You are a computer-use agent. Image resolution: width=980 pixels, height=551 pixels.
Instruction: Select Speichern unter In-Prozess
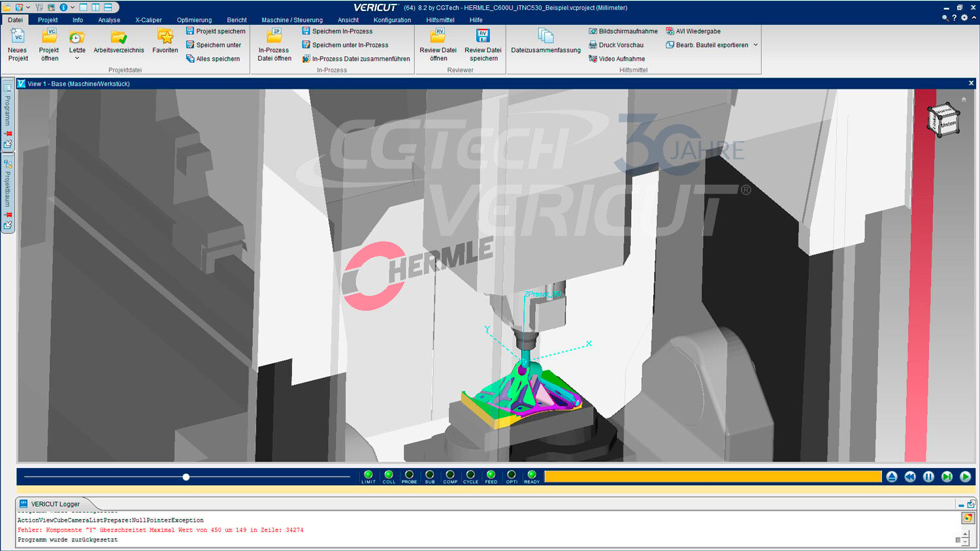click(x=345, y=45)
